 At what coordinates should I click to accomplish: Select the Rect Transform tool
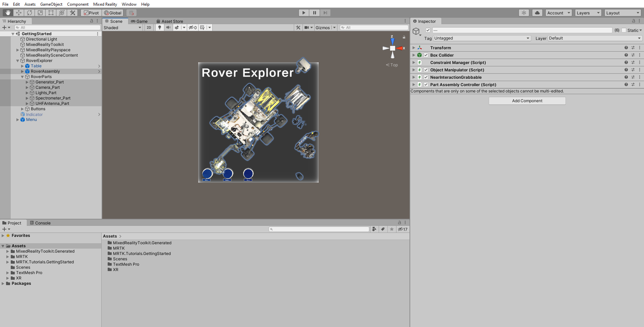tap(51, 13)
